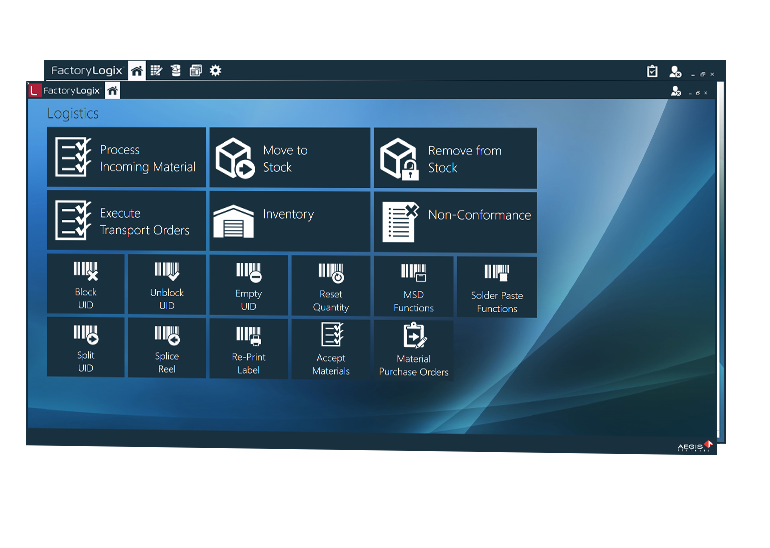Click FactoryLogix title in back window
This screenshot has height=548, width=770.
coord(86,70)
